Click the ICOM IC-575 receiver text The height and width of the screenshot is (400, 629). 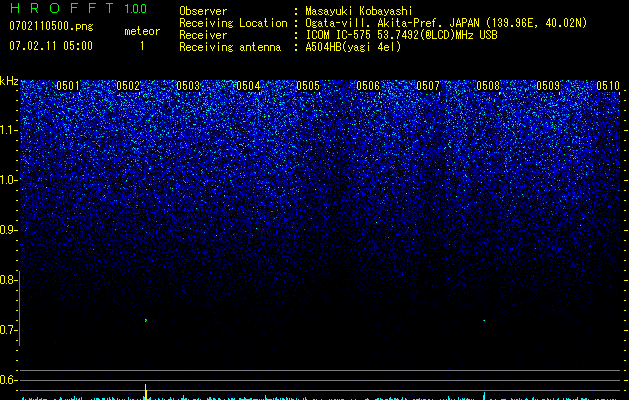coord(401,35)
